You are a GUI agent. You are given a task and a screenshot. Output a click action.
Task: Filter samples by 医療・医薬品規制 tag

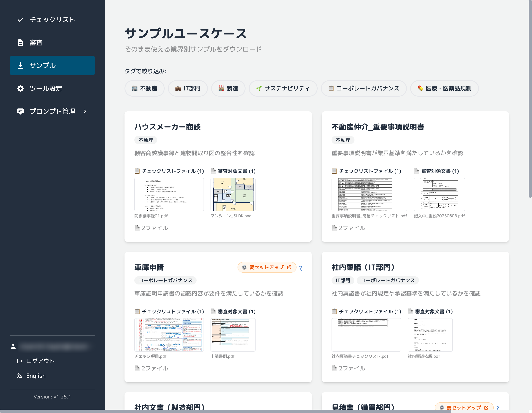pyautogui.click(x=445, y=88)
